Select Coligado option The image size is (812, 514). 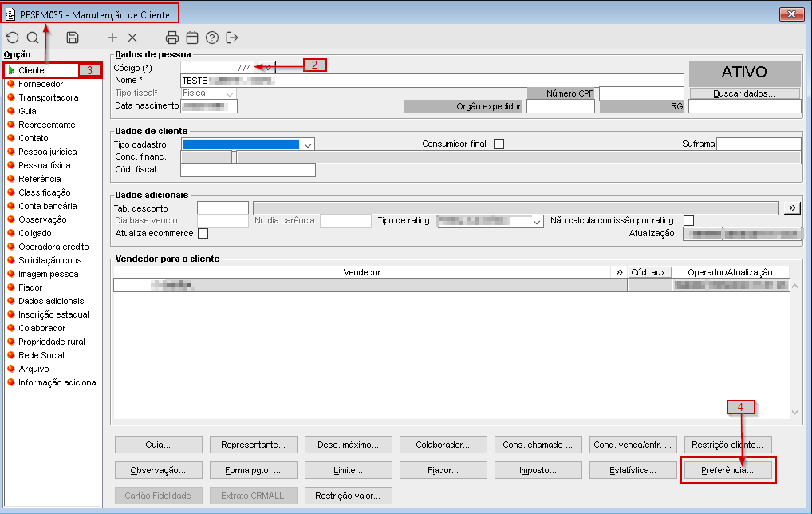tap(34, 233)
